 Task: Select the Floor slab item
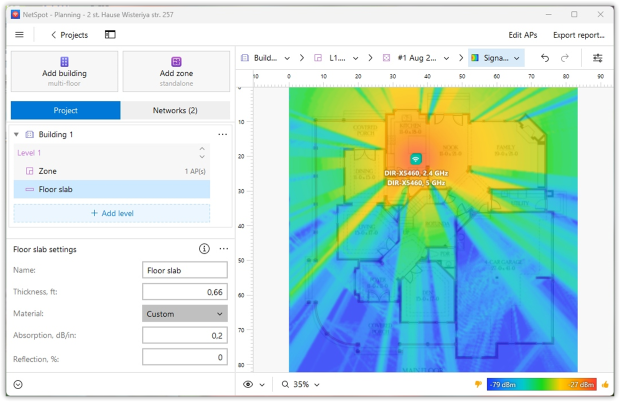tap(112, 189)
